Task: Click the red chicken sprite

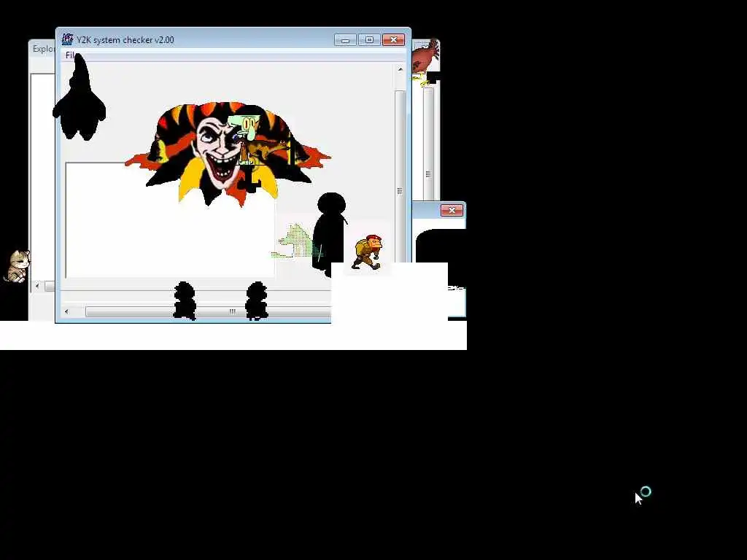Action: tap(425, 62)
